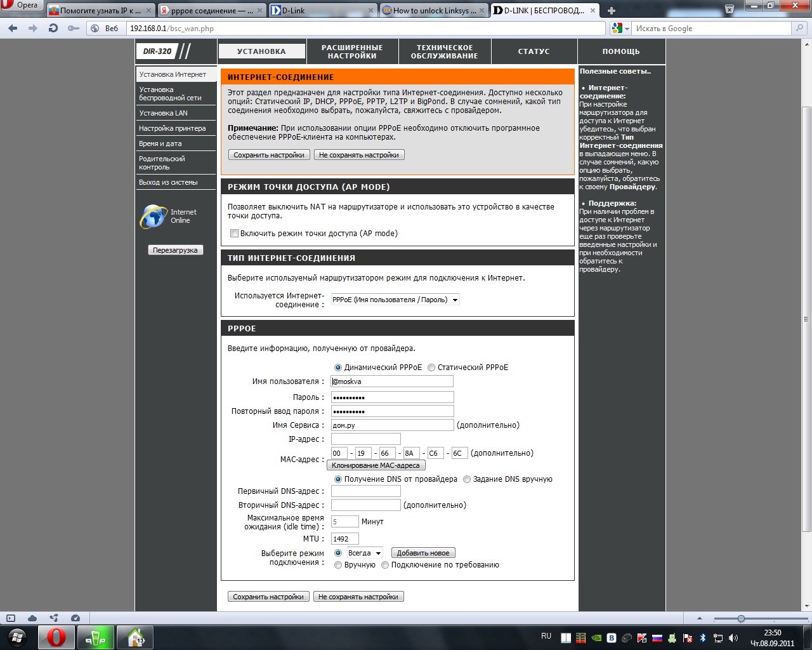Select Задание DNS вручную option
812x650 pixels.
467,479
